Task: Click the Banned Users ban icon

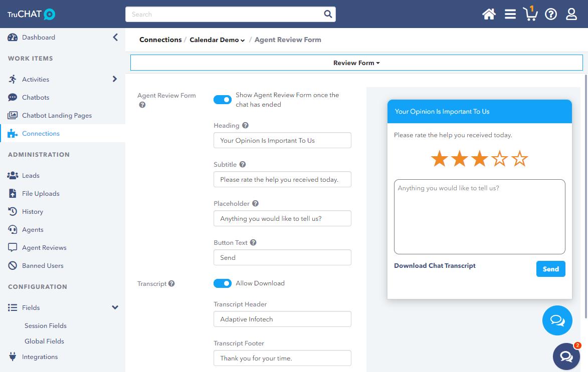Action: point(13,266)
